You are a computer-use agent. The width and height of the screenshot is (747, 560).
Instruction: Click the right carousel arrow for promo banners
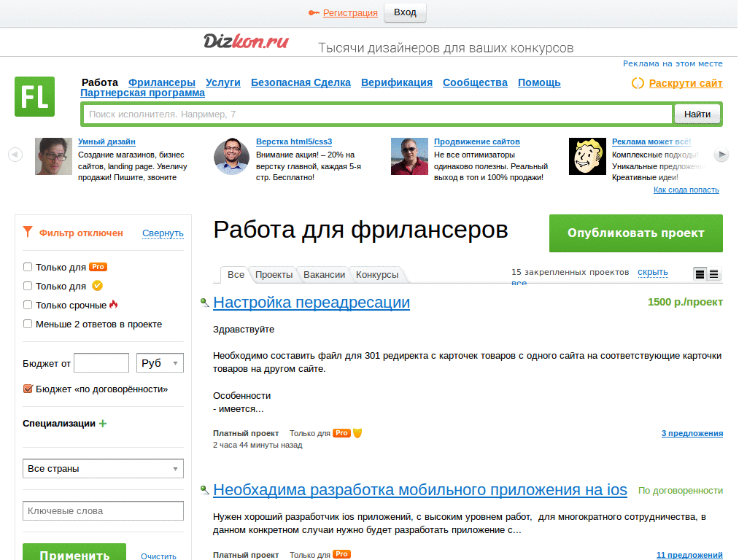pyautogui.click(x=721, y=154)
